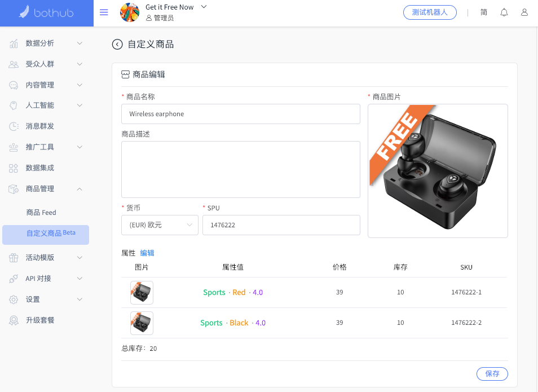Expand the 受众人群 chevron

[80, 64]
